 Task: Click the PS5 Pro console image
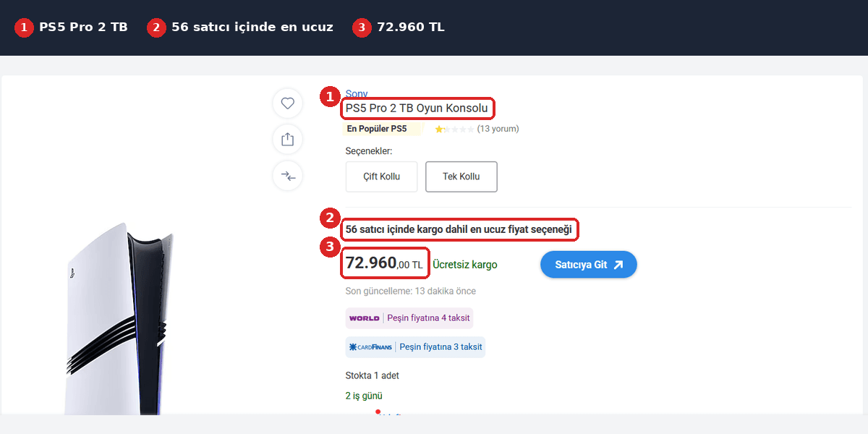119,318
